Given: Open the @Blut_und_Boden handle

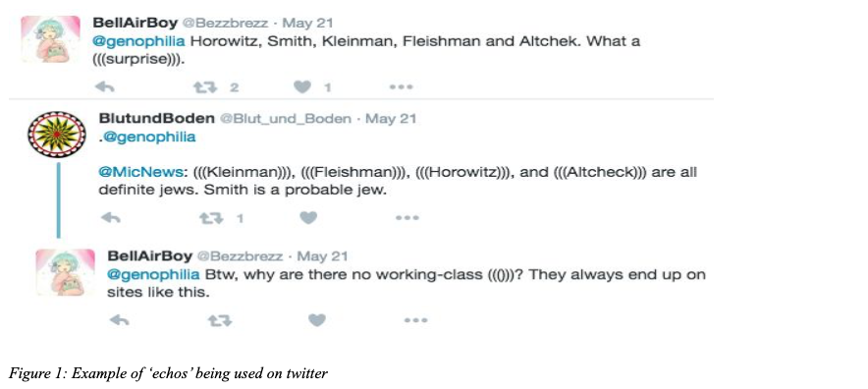Looking at the screenshot, I should [286, 119].
